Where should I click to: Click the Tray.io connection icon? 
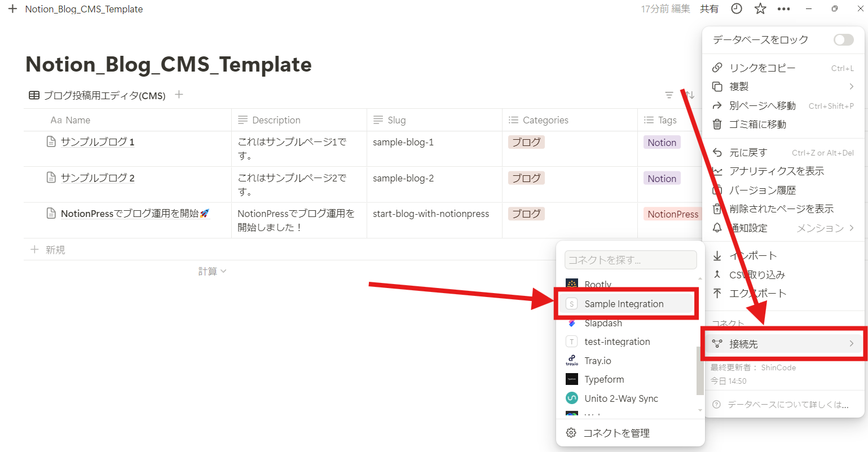click(x=571, y=360)
